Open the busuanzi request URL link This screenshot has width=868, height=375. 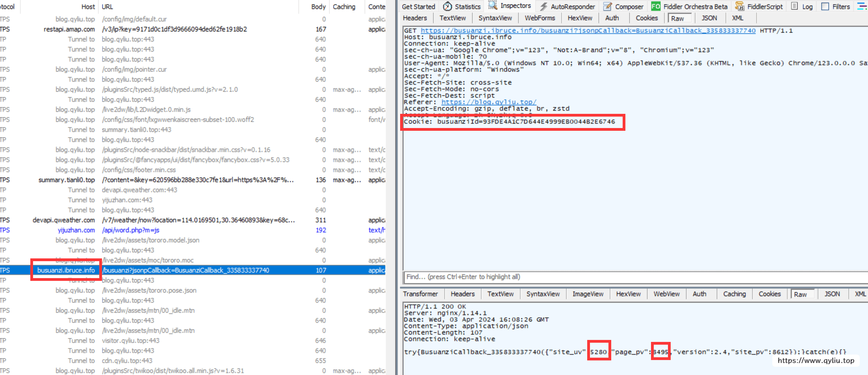(x=588, y=31)
